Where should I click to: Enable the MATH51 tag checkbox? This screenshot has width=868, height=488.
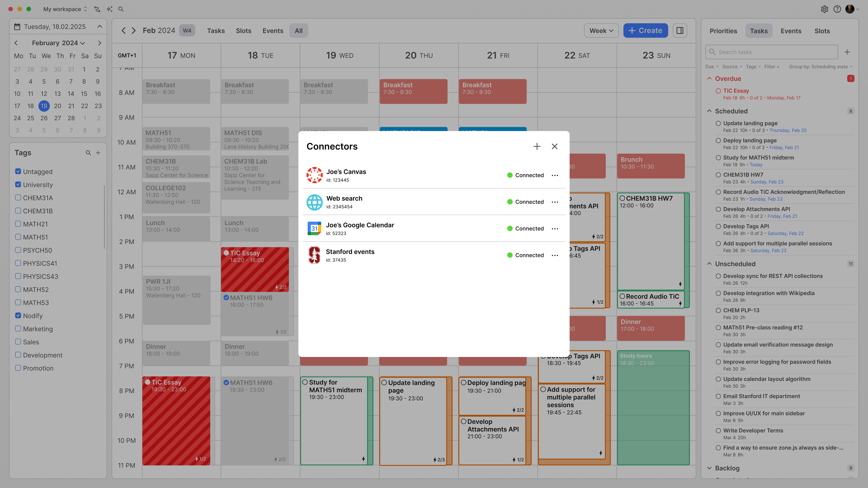(x=18, y=237)
